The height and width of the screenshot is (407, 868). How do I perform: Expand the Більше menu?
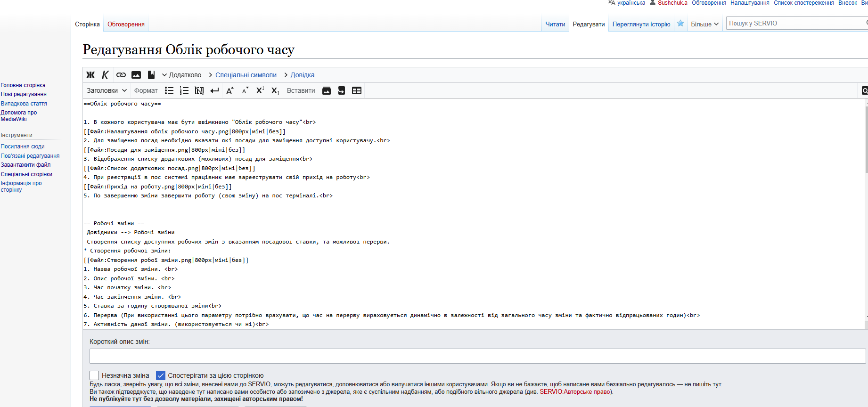[x=704, y=24]
